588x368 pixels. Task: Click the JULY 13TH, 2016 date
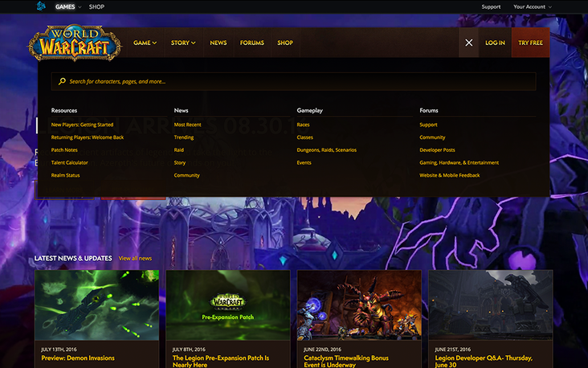pos(57,350)
